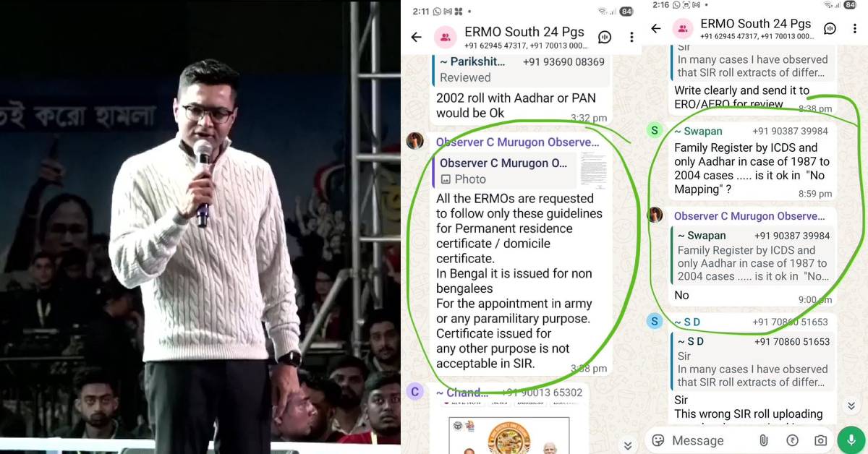868x454 pixels.
Task: Click the paperclip attachment icon
Action: (x=763, y=440)
